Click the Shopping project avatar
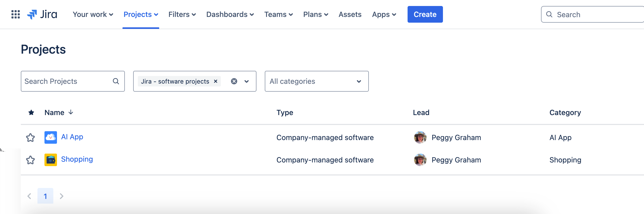This screenshot has width=644, height=214. (x=51, y=160)
